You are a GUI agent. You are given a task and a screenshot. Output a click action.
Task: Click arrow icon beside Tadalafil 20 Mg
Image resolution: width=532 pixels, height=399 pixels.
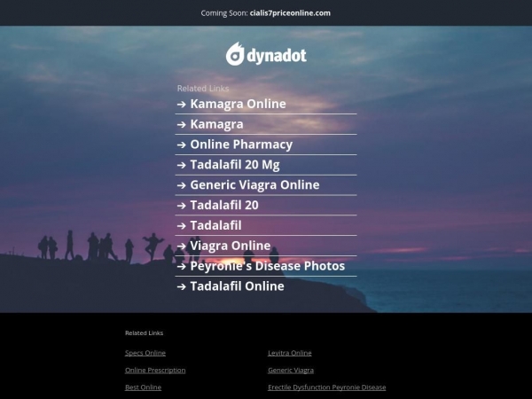click(182, 165)
